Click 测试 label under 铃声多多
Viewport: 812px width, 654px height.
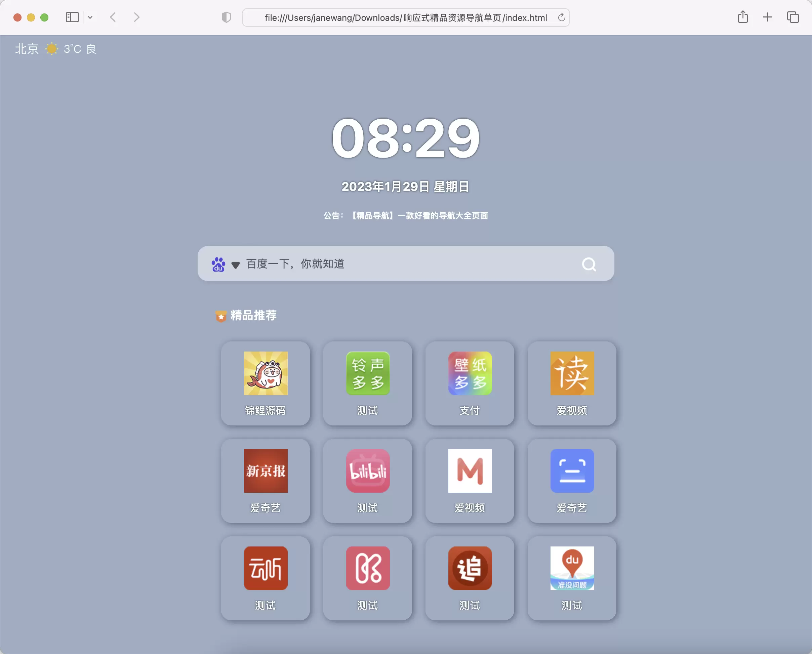pyautogui.click(x=368, y=410)
